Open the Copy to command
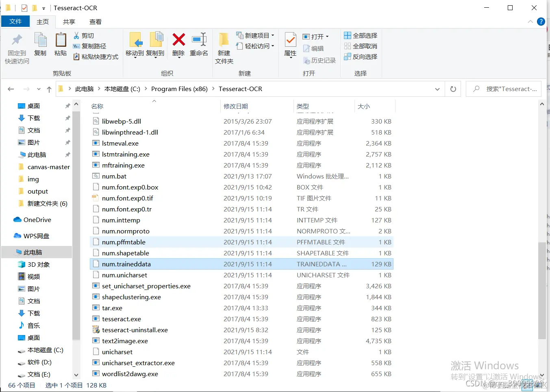 click(x=155, y=45)
